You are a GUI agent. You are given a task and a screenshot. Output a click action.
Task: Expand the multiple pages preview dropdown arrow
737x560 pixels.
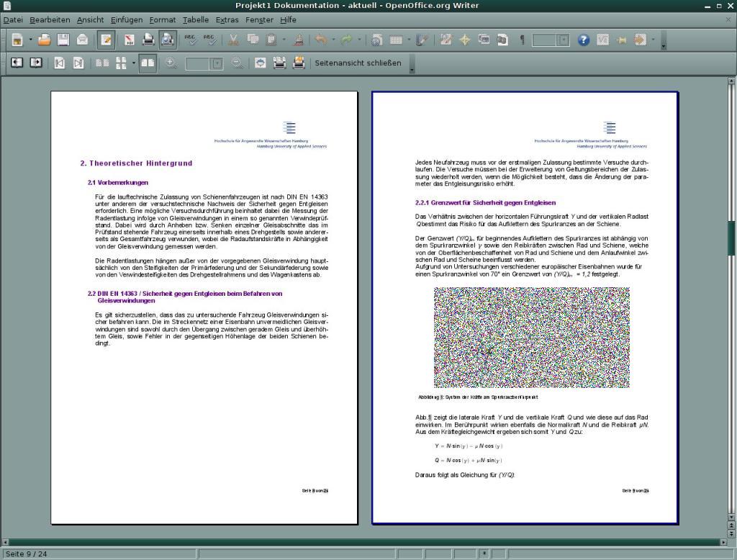[x=133, y=63]
